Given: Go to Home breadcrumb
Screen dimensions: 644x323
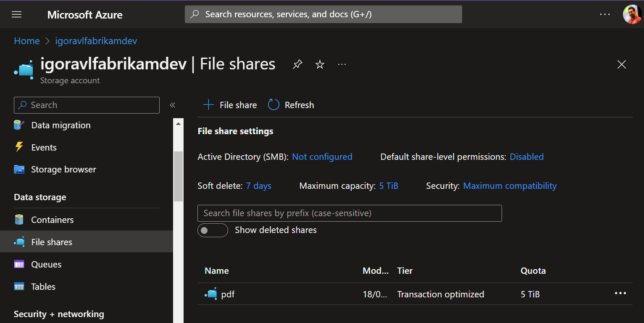Looking at the screenshot, I should (27, 41).
